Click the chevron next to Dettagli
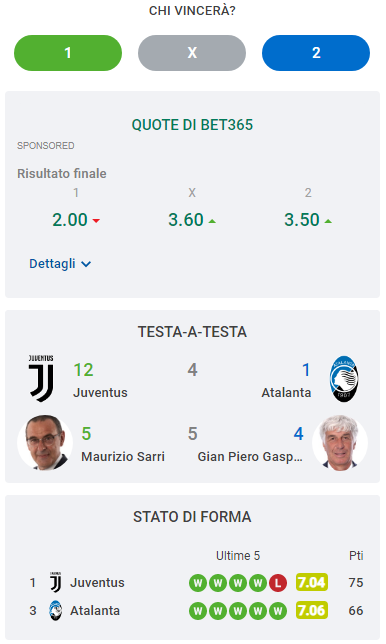386x644 pixels. point(86,264)
